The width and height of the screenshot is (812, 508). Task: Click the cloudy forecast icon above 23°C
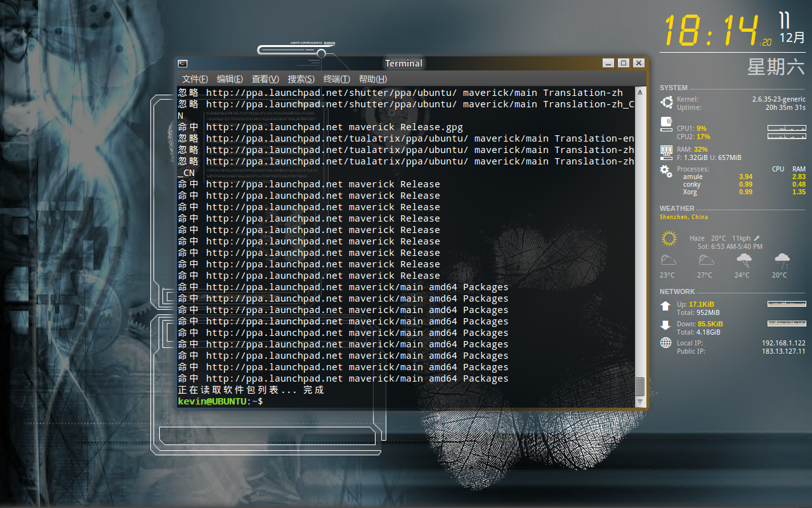point(668,260)
